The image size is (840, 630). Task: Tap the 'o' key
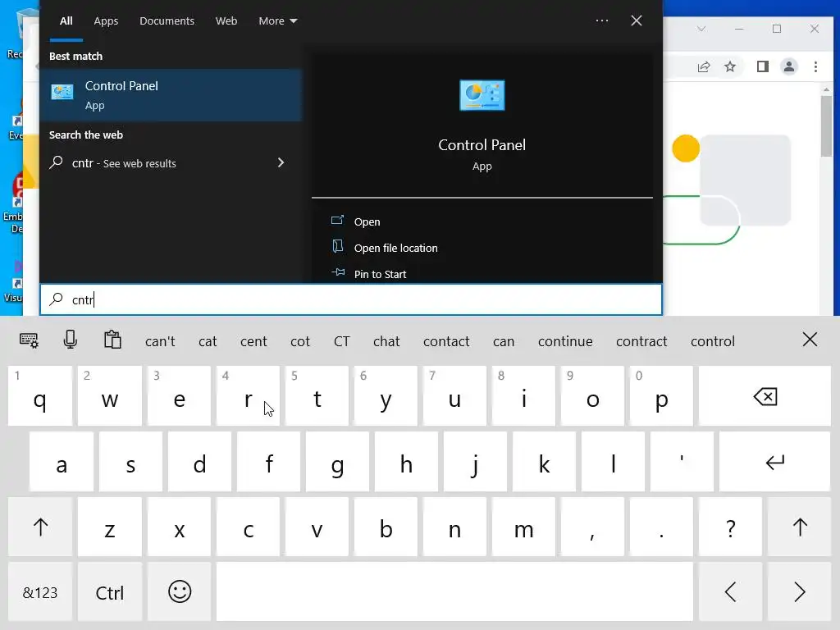pyautogui.click(x=592, y=396)
